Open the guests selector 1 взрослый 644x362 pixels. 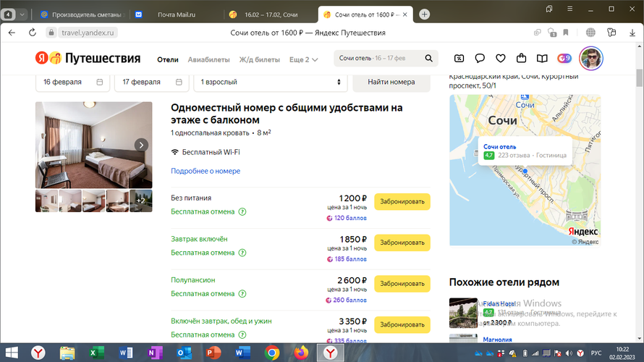pos(270,83)
